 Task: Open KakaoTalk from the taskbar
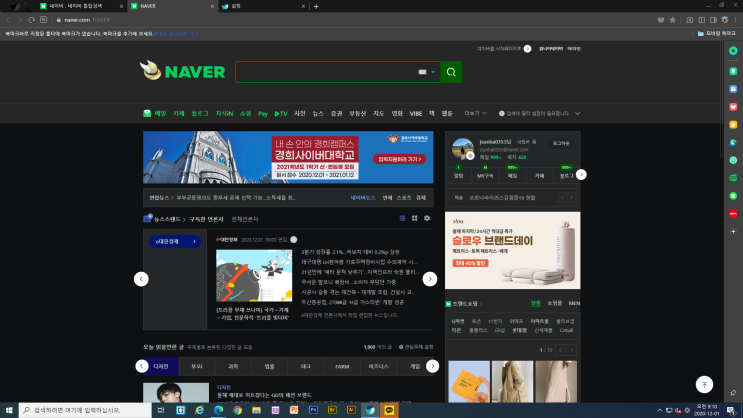click(389, 410)
